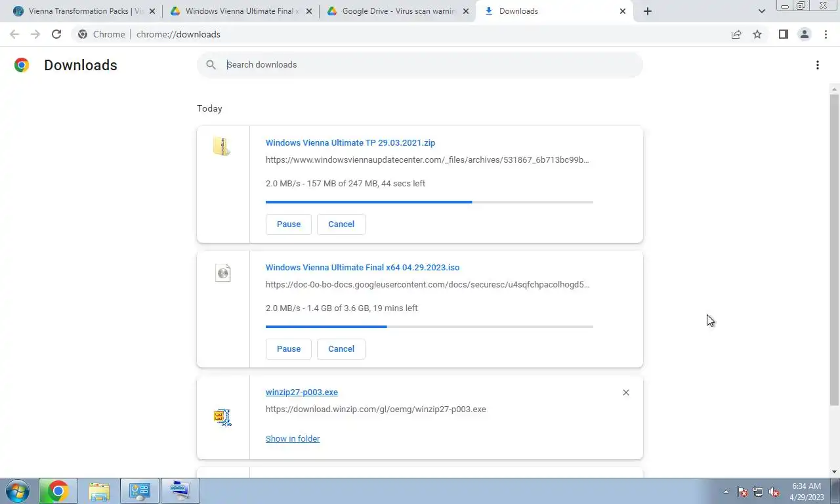Click the page vertical scrollbar thumb
Screen dimensions: 840x504
834,249
